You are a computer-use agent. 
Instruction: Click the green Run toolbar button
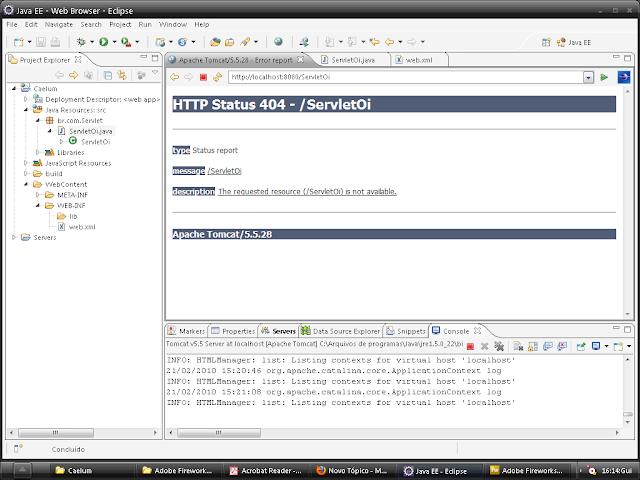(x=102, y=42)
